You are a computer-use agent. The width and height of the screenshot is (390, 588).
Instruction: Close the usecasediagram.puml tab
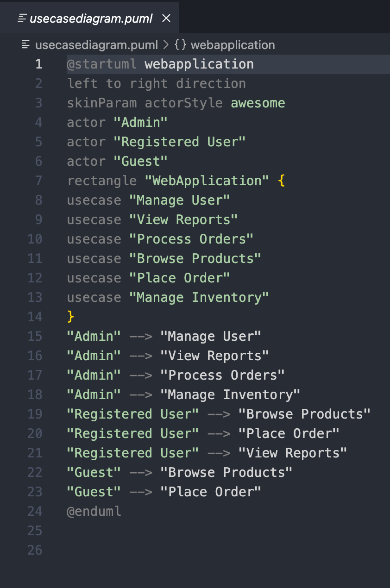pyautogui.click(x=166, y=19)
